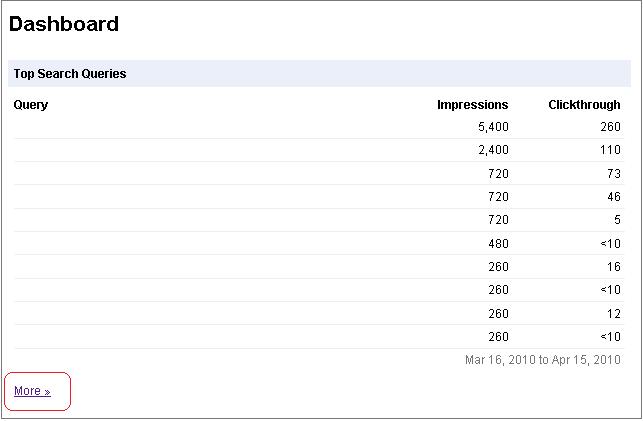Click the Query column header
The image size is (643, 421).
click(31, 105)
